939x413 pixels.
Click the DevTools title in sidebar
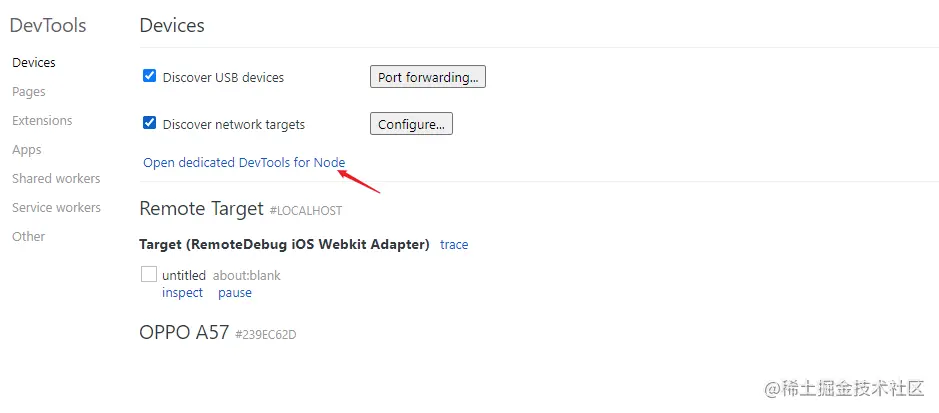[48, 25]
